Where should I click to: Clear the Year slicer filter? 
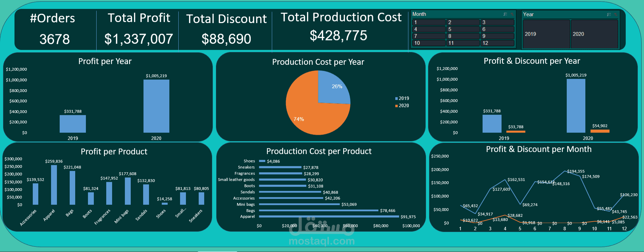pos(615,14)
